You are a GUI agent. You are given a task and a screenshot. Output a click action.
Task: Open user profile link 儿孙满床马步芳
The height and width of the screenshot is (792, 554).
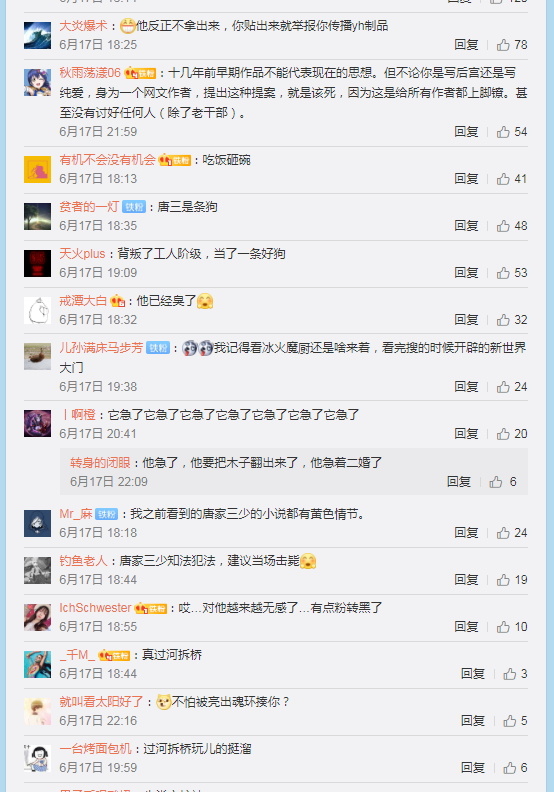click(x=101, y=348)
